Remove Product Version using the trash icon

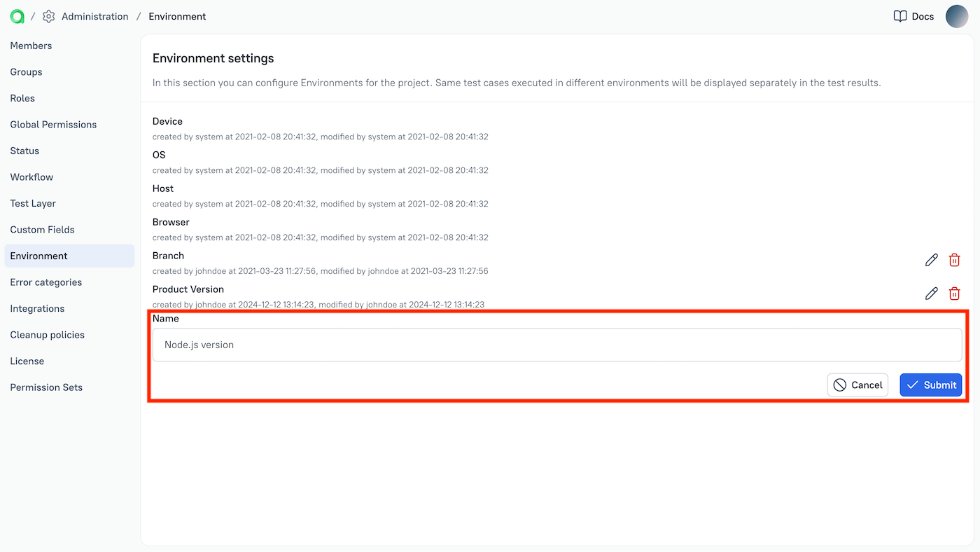tap(954, 294)
